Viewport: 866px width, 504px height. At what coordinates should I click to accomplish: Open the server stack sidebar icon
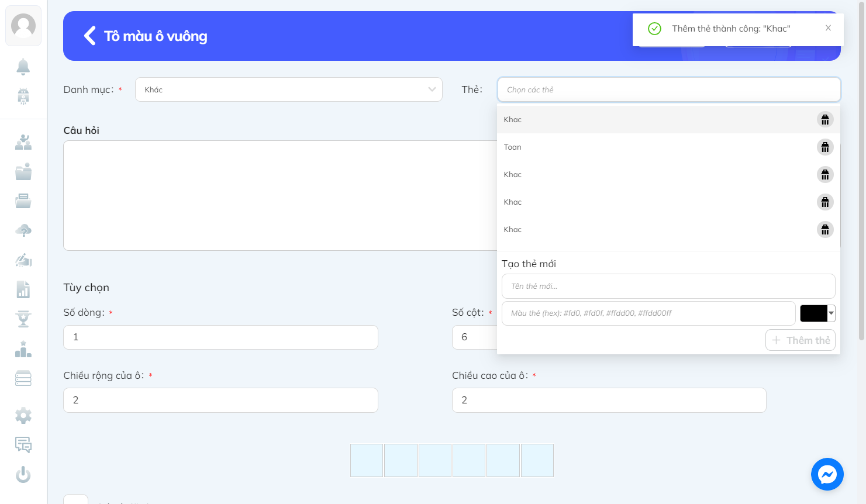[x=23, y=378]
